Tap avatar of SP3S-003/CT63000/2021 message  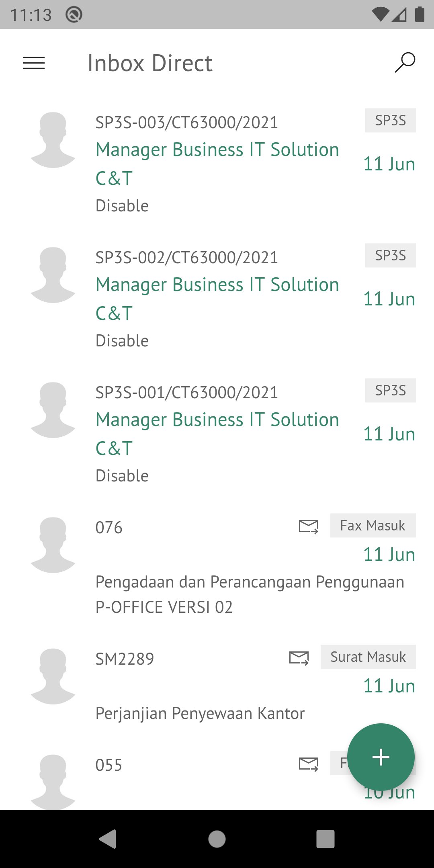(x=53, y=140)
